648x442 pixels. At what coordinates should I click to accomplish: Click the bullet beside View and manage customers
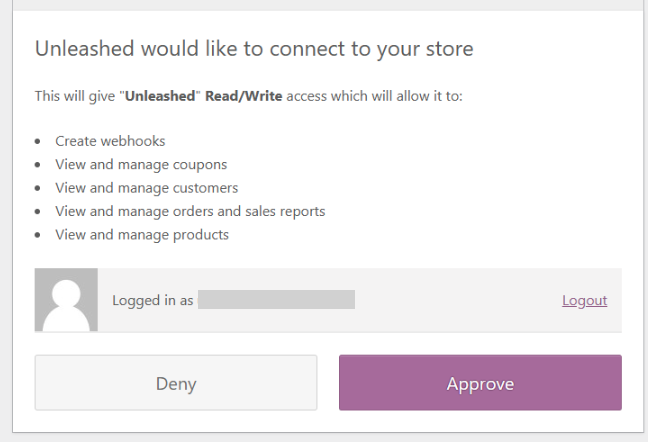[x=38, y=188]
